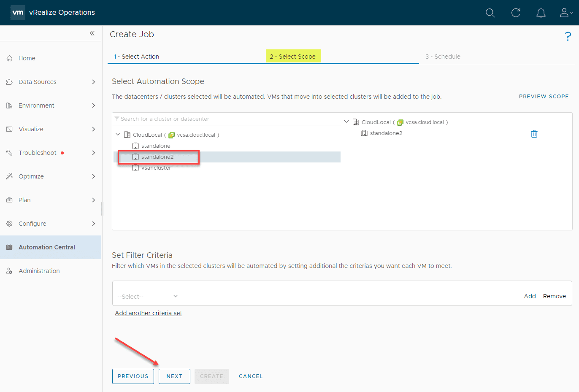Expand the Optimize submenu arrow
This screenshot has width=579, height=392.
tap(94, 176)
